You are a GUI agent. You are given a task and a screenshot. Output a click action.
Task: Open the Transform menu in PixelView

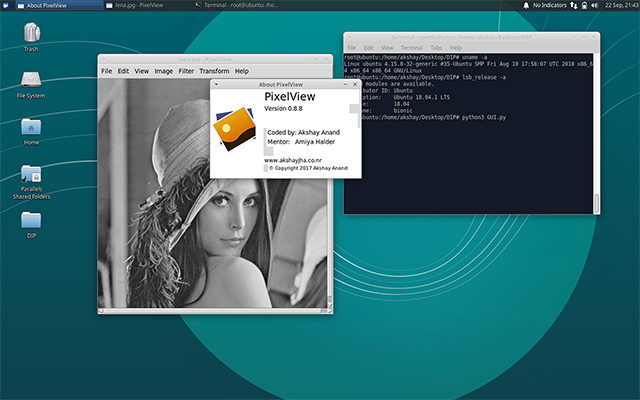[x=214, y=71]
